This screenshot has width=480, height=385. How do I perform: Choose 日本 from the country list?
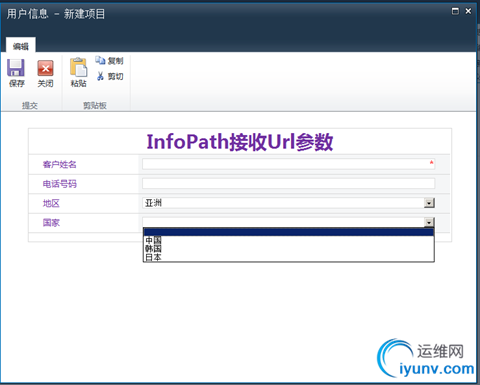(289, 257)
